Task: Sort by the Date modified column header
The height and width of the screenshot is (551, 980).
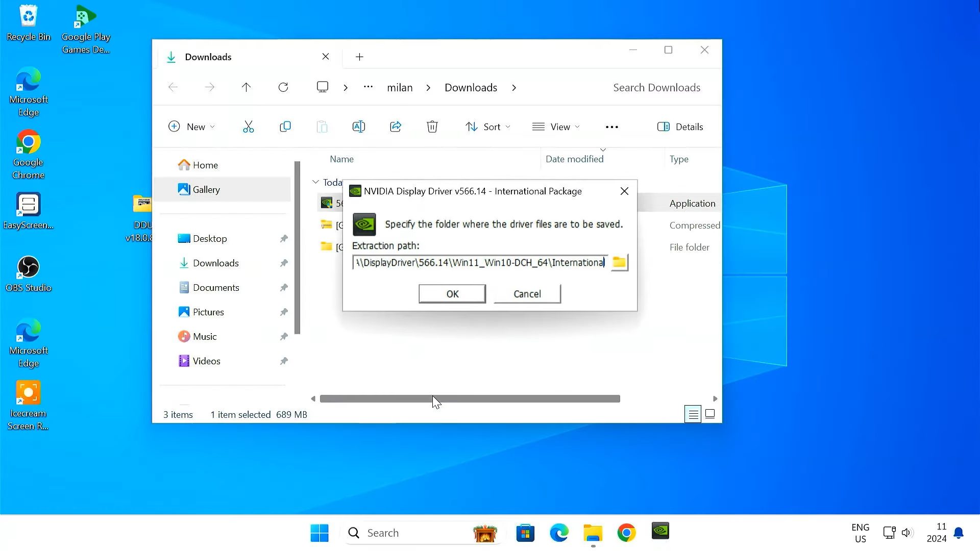Action: tap(574, 159)
